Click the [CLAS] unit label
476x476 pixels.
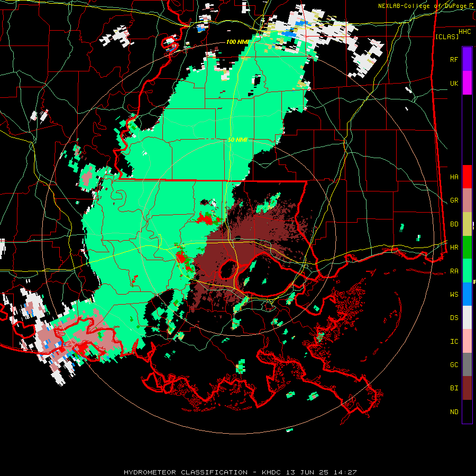pyautogui.click(x=447, y=36)
